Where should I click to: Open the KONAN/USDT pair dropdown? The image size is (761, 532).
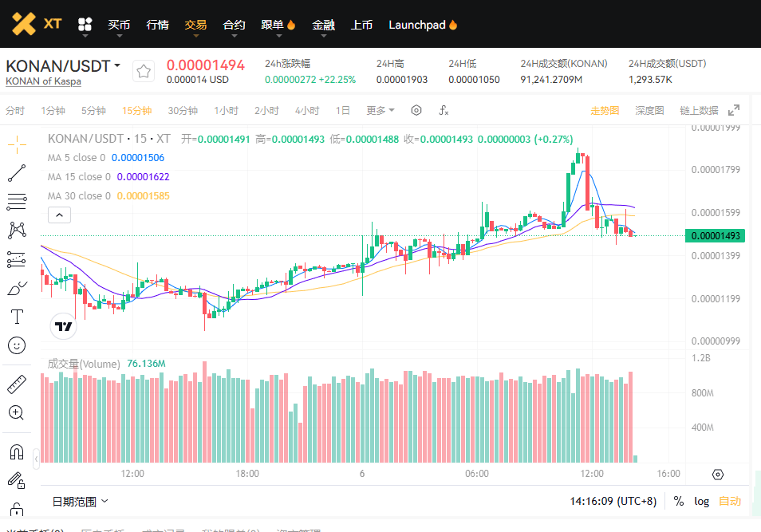[x=118, y=65]
